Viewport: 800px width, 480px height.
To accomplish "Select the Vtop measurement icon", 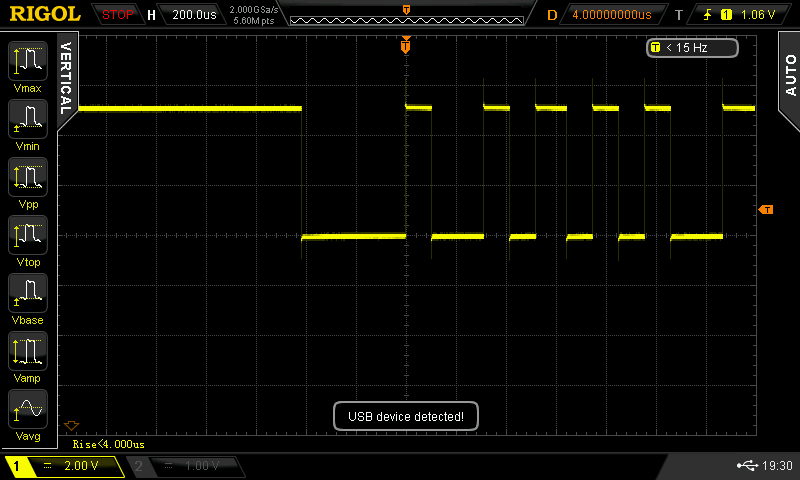I will 28,235.
